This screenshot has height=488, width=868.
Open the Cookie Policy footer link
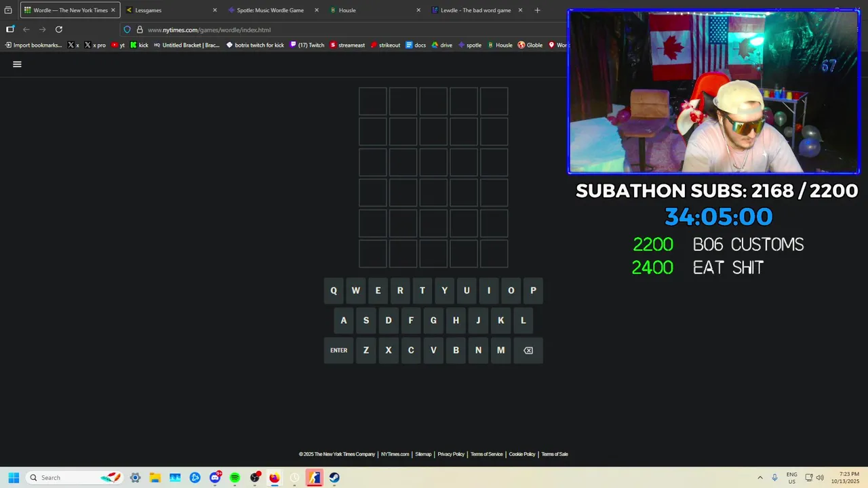coord(522,454)
